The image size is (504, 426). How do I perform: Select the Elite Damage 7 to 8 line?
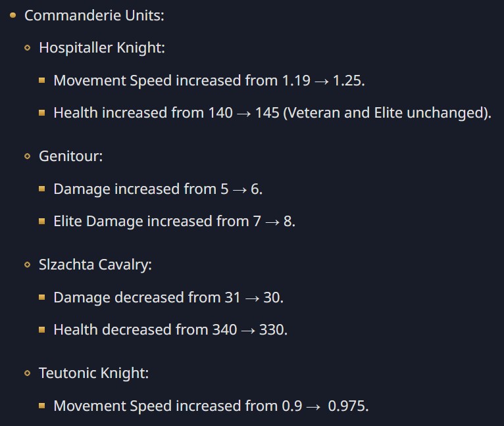[x=174, y=222]
